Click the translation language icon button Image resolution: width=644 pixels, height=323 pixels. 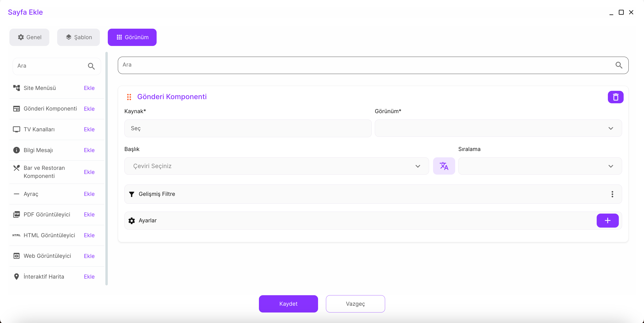coord(444,166)
